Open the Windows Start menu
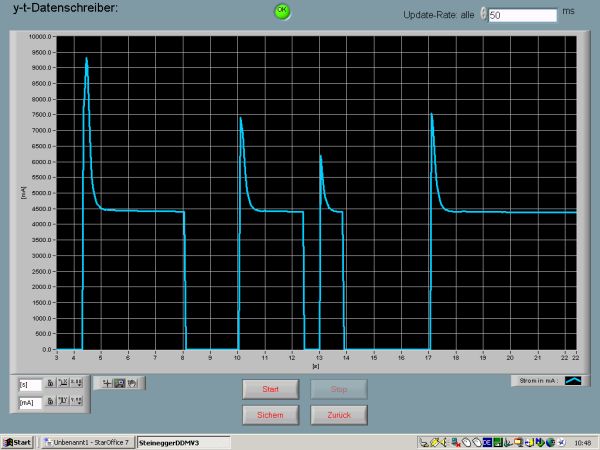This screenshot has width=600, height=450. (18, 443)
